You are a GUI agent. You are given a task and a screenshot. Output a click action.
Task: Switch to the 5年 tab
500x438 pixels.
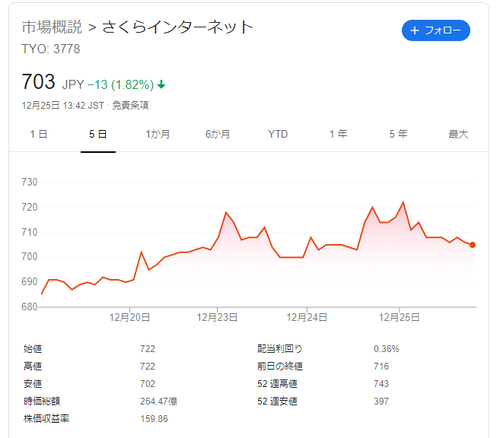click(398, 134)
